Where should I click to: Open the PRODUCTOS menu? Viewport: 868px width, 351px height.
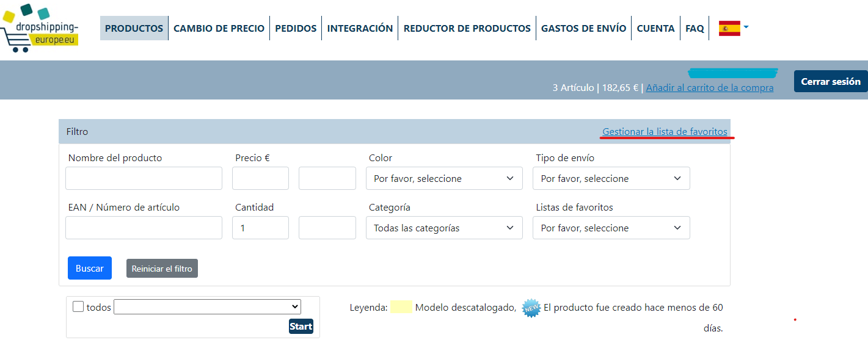click(x=134, y=28)
